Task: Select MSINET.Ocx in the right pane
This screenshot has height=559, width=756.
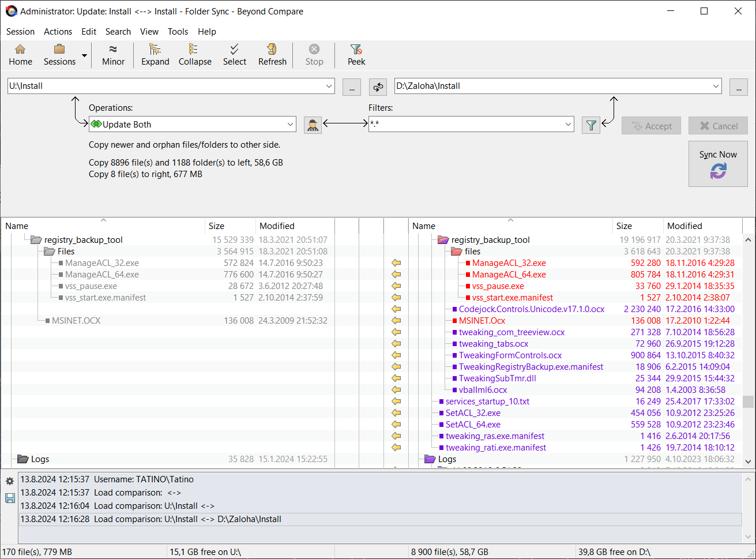Action: 482,321
